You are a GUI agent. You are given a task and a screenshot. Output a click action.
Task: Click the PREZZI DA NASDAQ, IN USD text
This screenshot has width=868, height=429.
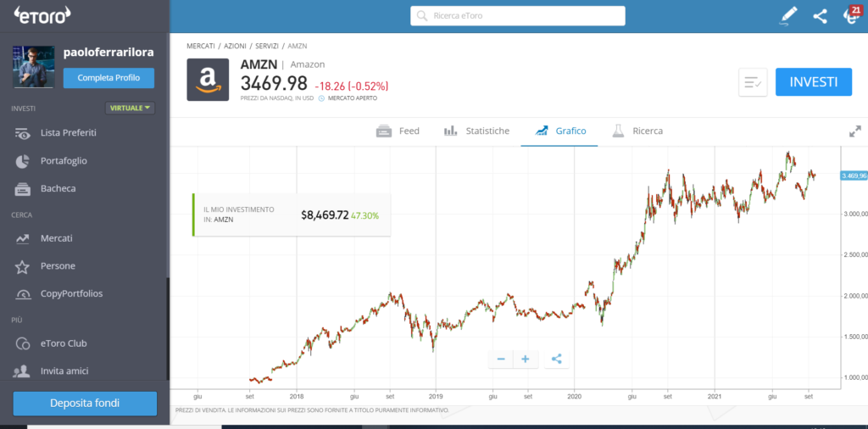pyautogui.click(x=277, y=98)
